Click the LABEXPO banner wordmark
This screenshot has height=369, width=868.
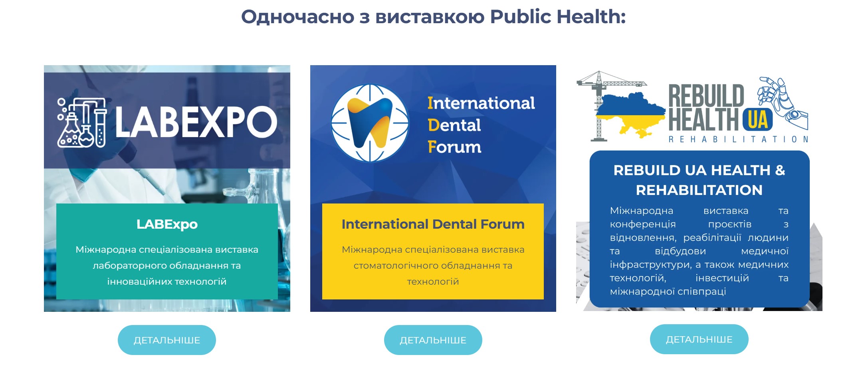(196, 122)
